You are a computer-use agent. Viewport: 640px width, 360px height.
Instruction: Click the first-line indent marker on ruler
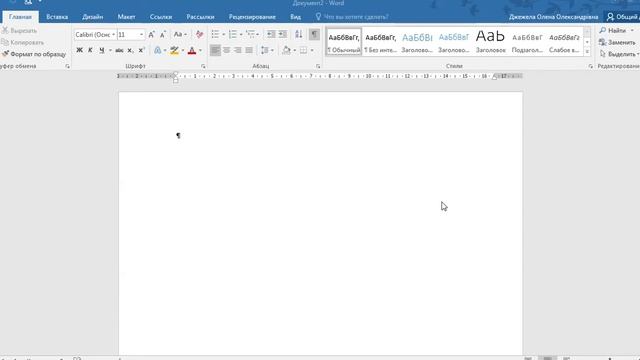[x=176, y=73]
